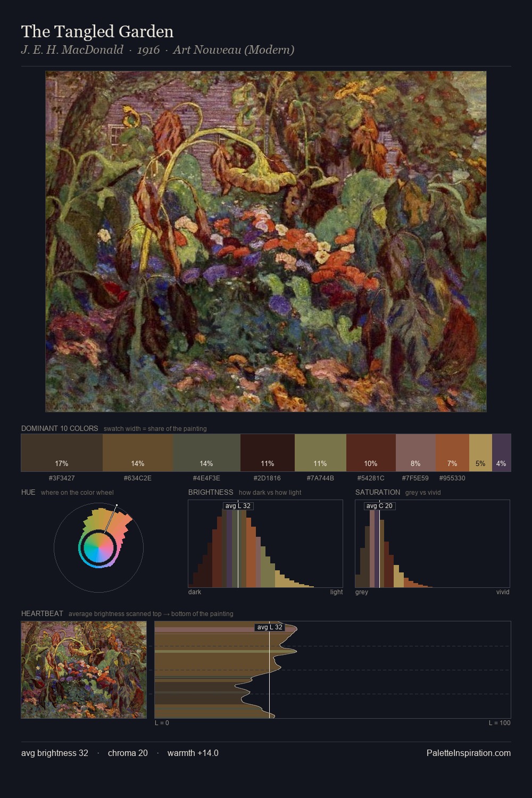Click the 5% tan swatch

(480, 453)
